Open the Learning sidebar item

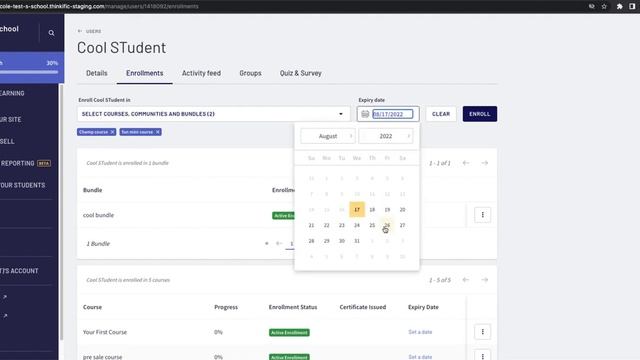tap(12, 93)
